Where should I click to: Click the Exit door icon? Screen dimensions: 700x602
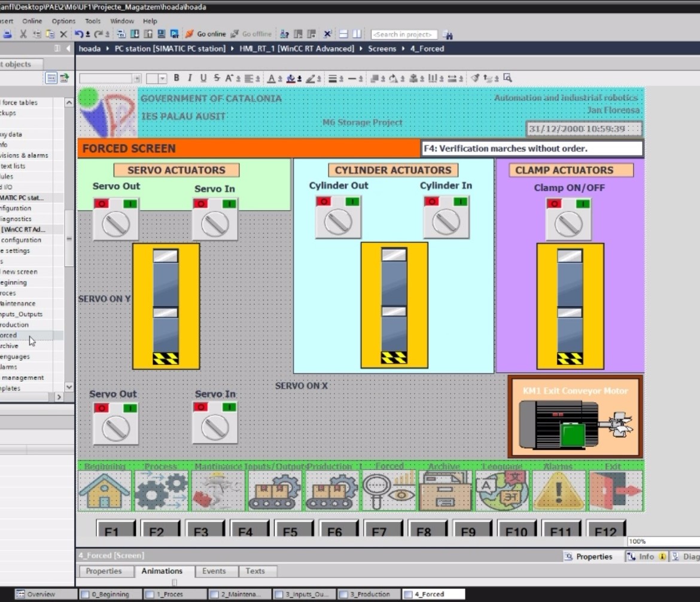(x=616, y=491)
